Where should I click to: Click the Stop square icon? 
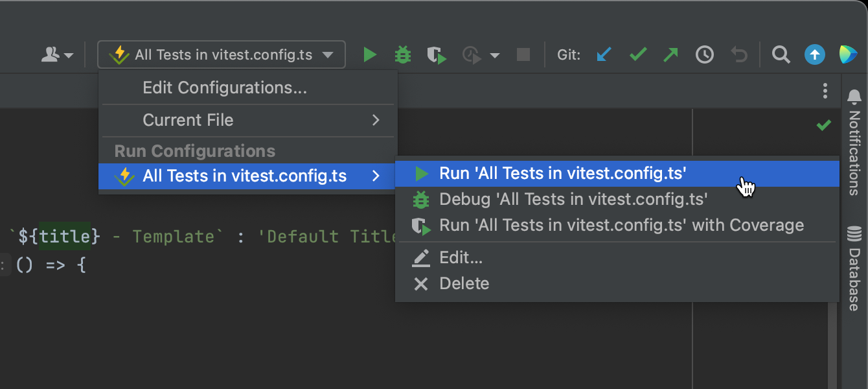[523, 55]
